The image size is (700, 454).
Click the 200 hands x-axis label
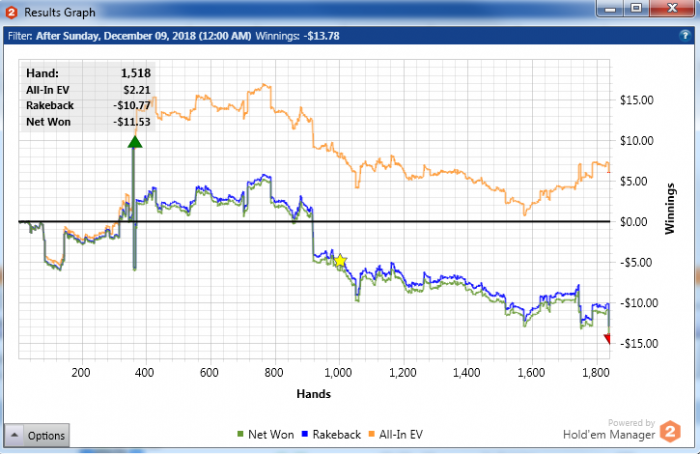click(80, 373)
